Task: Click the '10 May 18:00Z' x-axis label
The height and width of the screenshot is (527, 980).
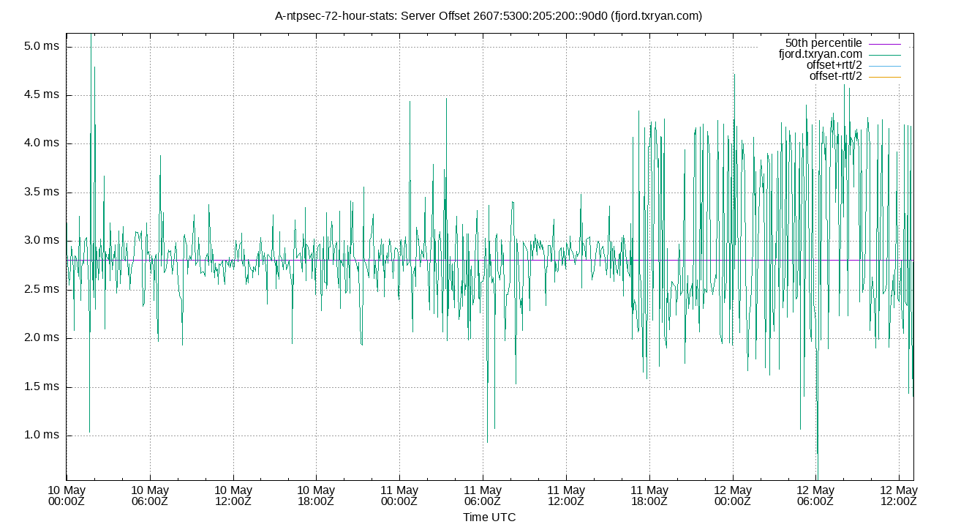Action: (x=316, y=496)
